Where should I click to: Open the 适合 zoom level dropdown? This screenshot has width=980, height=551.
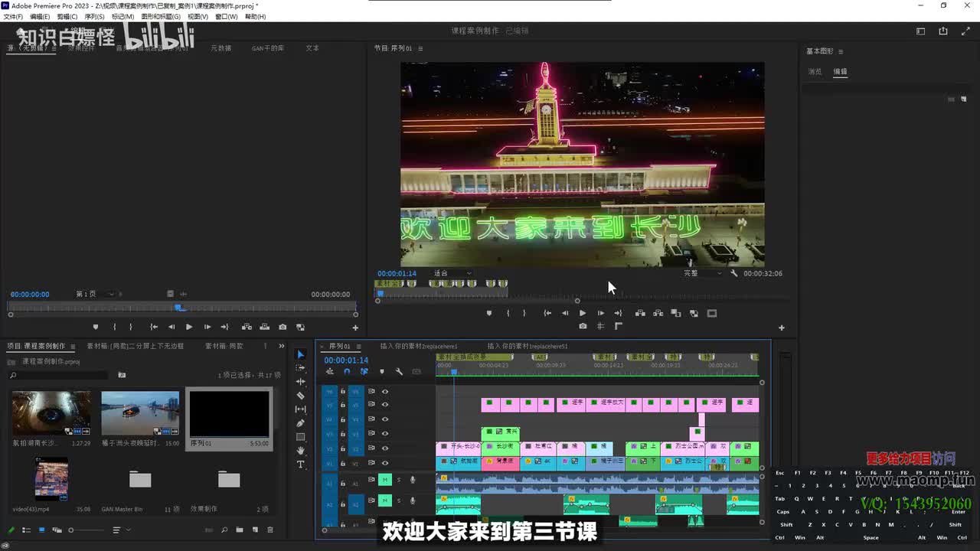coord(452,273)
